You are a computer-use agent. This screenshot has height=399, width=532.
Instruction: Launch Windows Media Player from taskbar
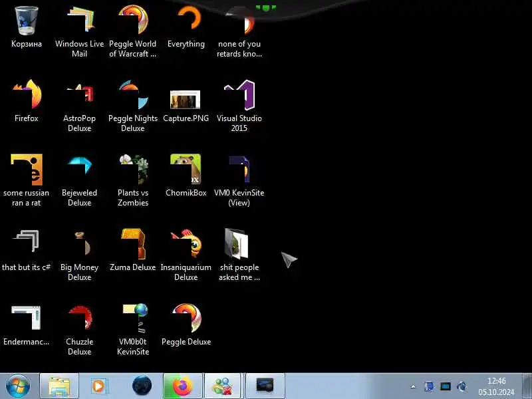point(99,386)
